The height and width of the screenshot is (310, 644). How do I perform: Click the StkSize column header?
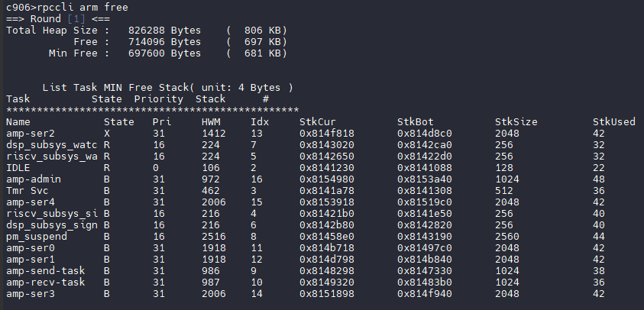coord(516,122)
